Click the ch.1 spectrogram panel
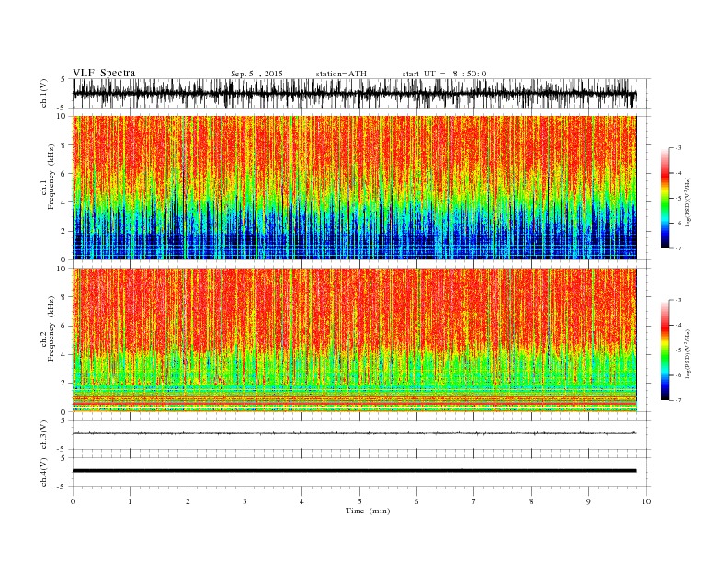Image resolution: width=728 pixels, height=563 pixels. point(354,188)
